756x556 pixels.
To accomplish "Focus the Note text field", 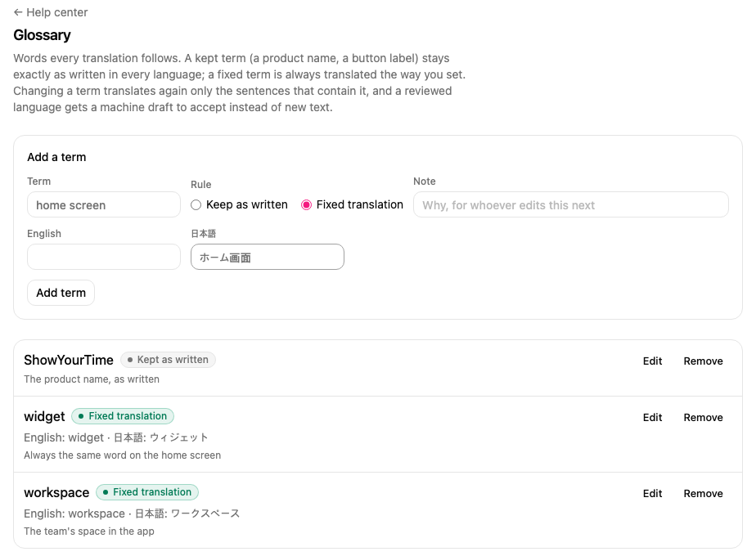I will [x=571, y=204].
